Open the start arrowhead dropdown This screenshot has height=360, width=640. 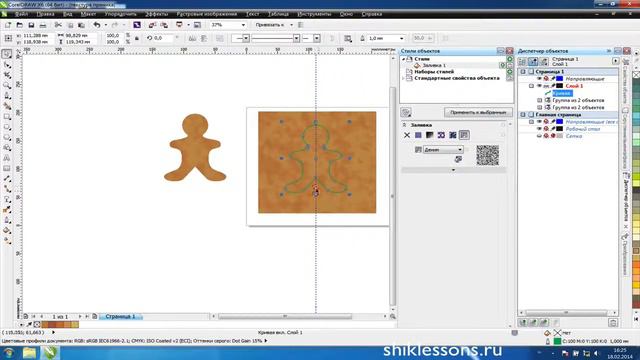tap(246, 38)
